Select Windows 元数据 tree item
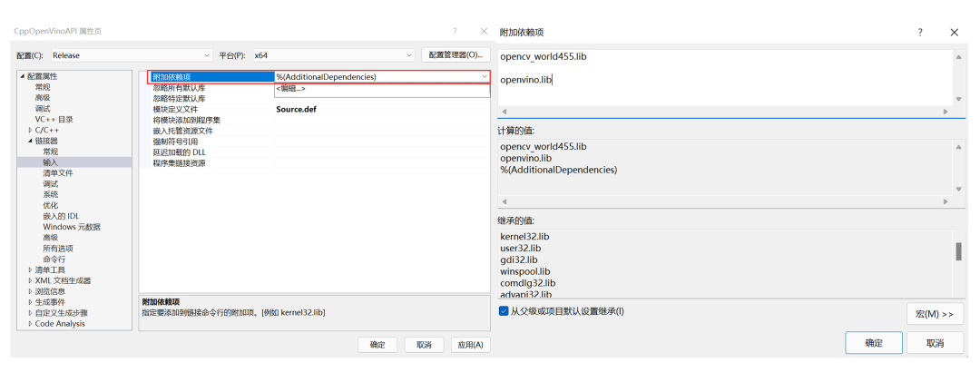Viewport: 980px width, 382px height. coord(72,226)
